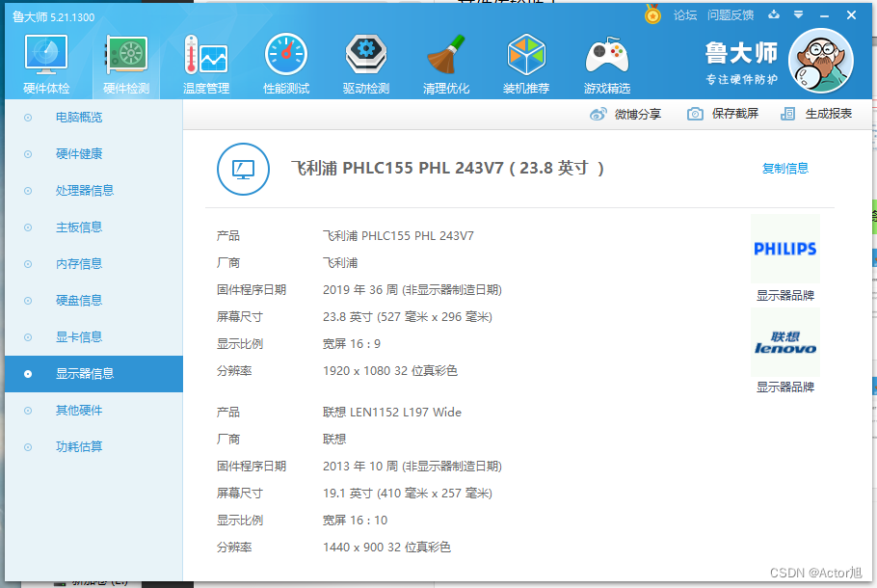Click the bullet icon beside 内存信息
Image resolution: width=877 pixels, height=588 pixels.
point(28,264)
